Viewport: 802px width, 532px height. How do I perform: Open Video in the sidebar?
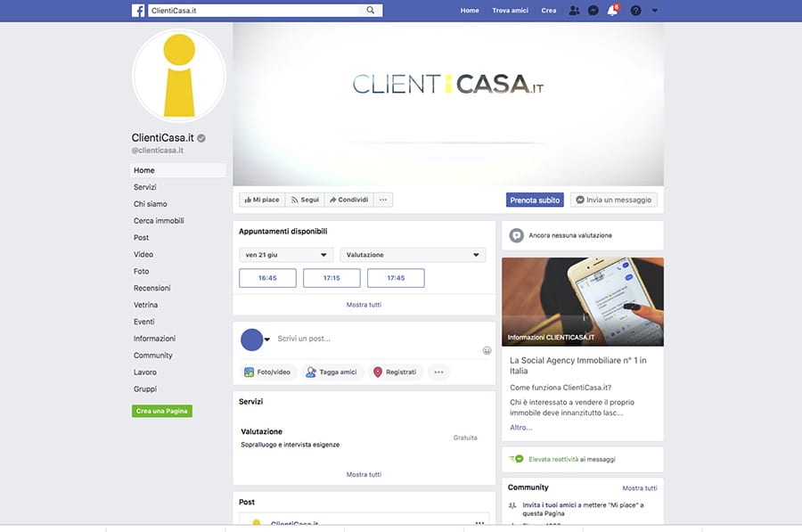coord(143,255)
